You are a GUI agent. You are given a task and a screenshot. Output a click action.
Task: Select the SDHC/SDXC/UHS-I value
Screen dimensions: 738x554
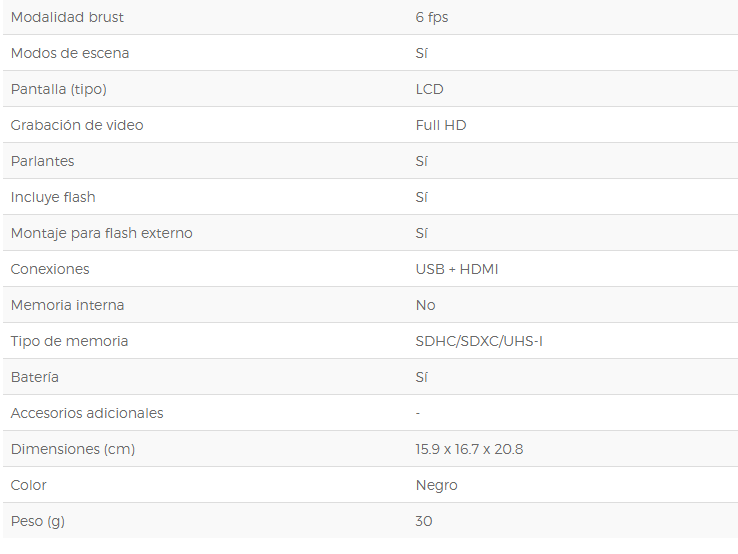(x=479, y=341)
